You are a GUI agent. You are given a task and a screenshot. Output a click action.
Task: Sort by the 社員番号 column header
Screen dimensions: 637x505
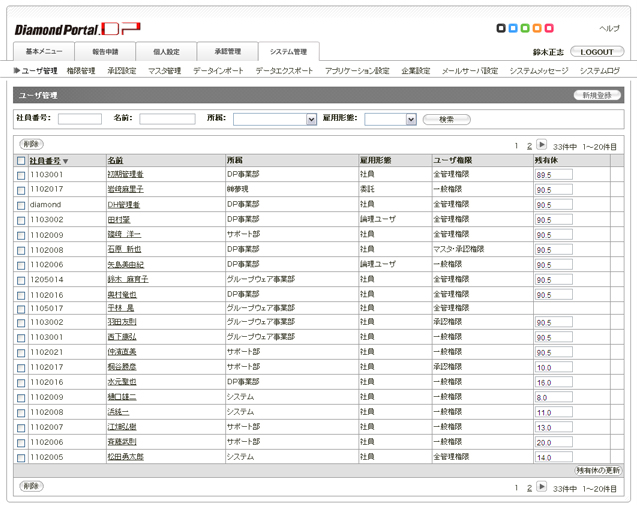[45, 161]
